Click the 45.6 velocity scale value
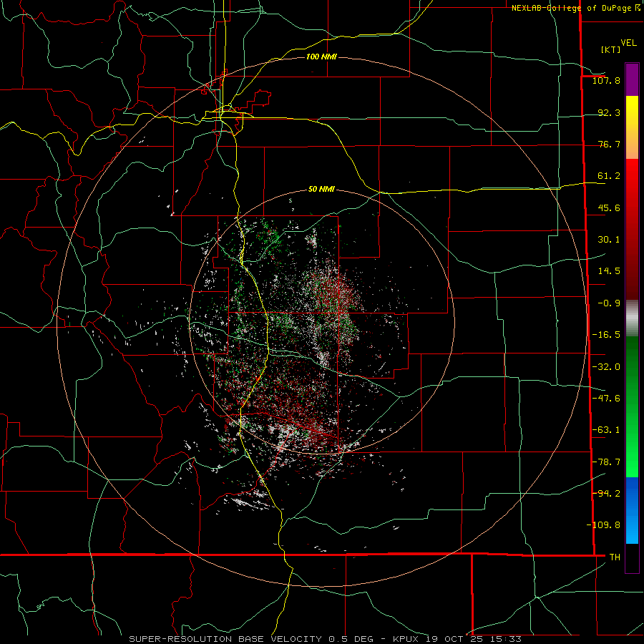The image size is (644, 644). (x=609, y=208)
